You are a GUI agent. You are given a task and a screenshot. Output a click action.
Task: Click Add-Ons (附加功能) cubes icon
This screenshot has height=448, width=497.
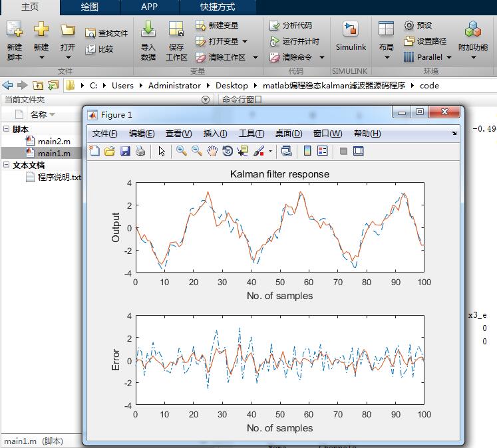coord(473,29)
